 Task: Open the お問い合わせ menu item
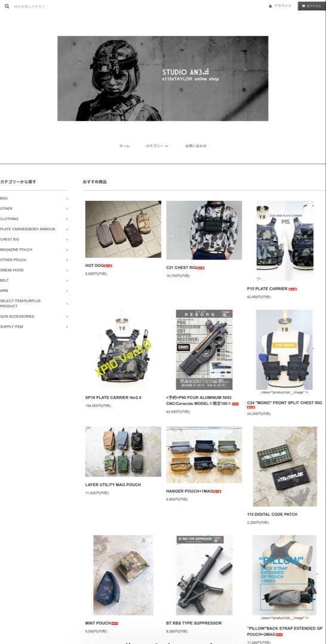(196, 146)
